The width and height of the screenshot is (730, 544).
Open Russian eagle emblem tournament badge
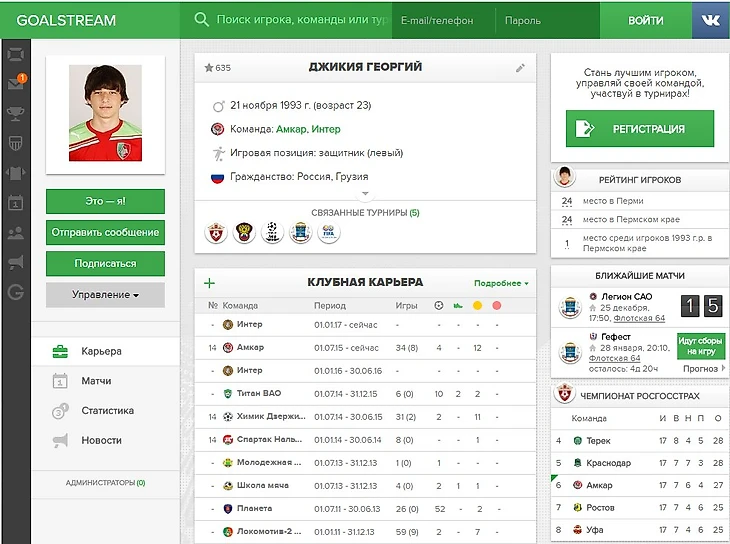pyautogui.click(x=244, y=232)
